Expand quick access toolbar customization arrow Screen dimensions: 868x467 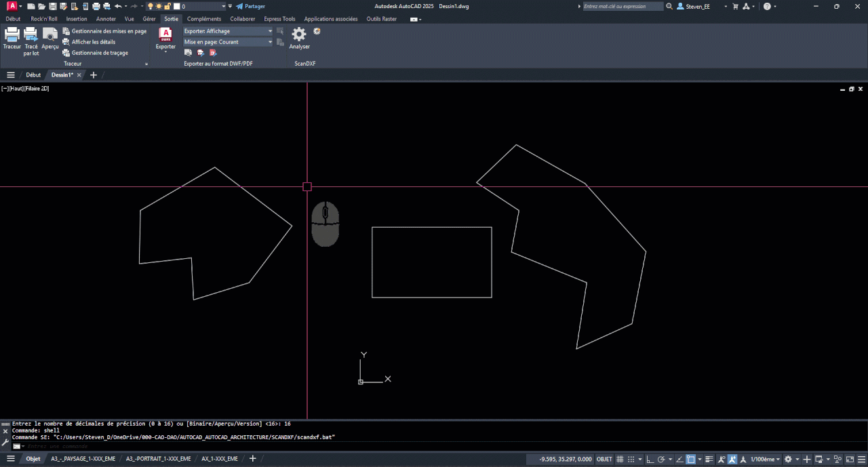[x=230, y=6]
